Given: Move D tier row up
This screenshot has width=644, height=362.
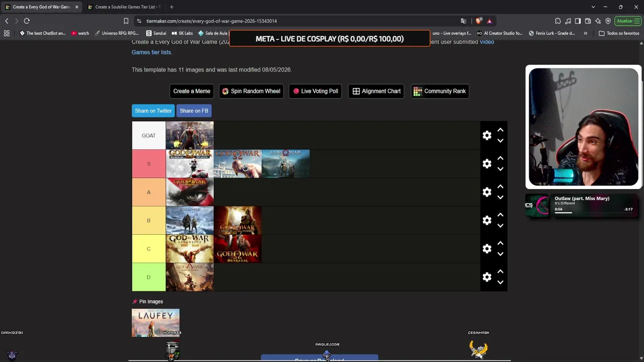Looking at the screenshot, I should tap(500, 271).
